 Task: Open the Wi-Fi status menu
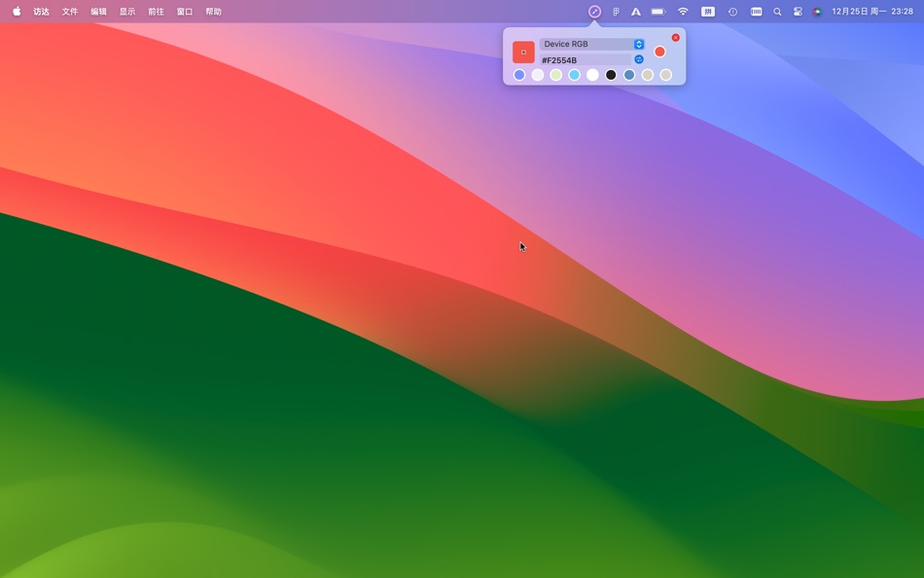[x=683, y=12]
